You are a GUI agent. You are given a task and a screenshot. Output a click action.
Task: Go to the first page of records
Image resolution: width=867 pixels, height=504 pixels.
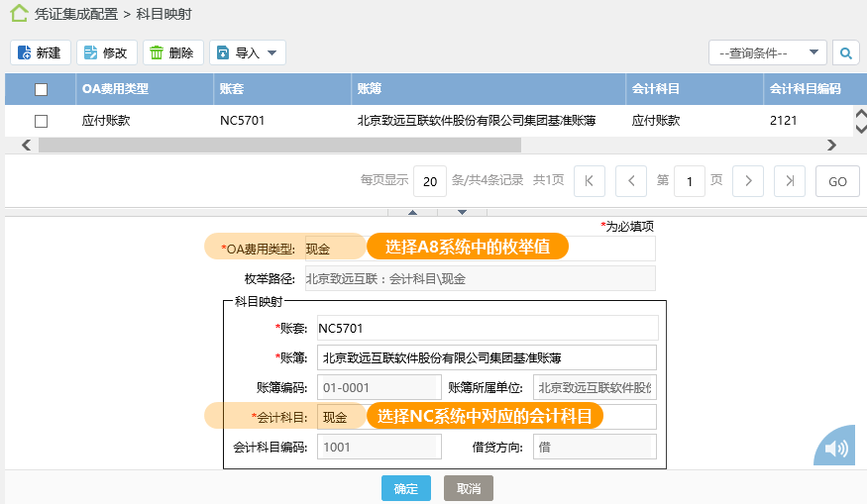tap(589, 181)
